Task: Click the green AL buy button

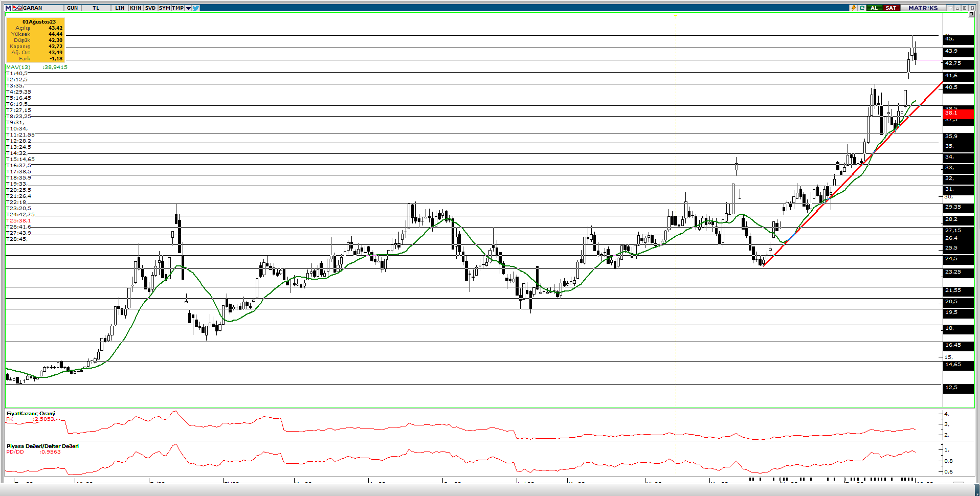Action: click(874, 8)
